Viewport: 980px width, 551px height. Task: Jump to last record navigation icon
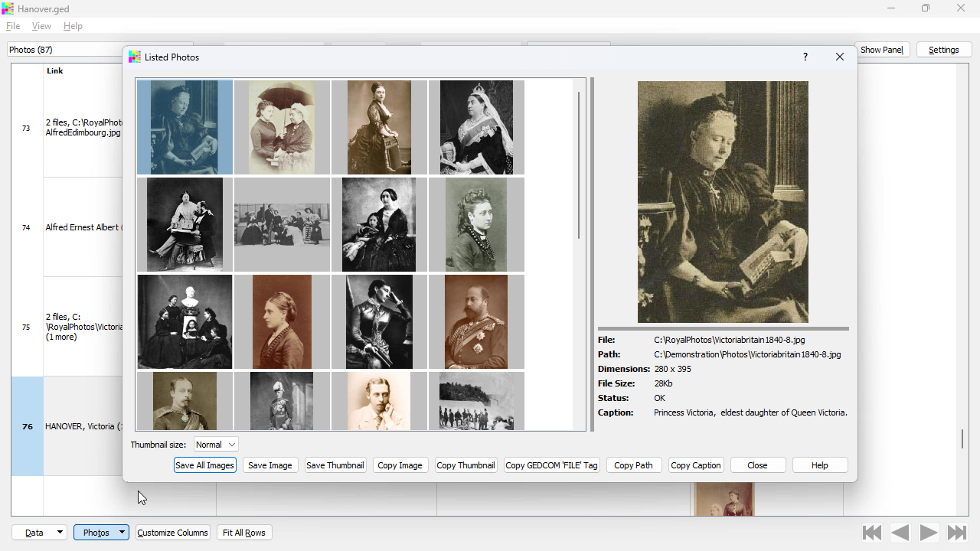957,533
